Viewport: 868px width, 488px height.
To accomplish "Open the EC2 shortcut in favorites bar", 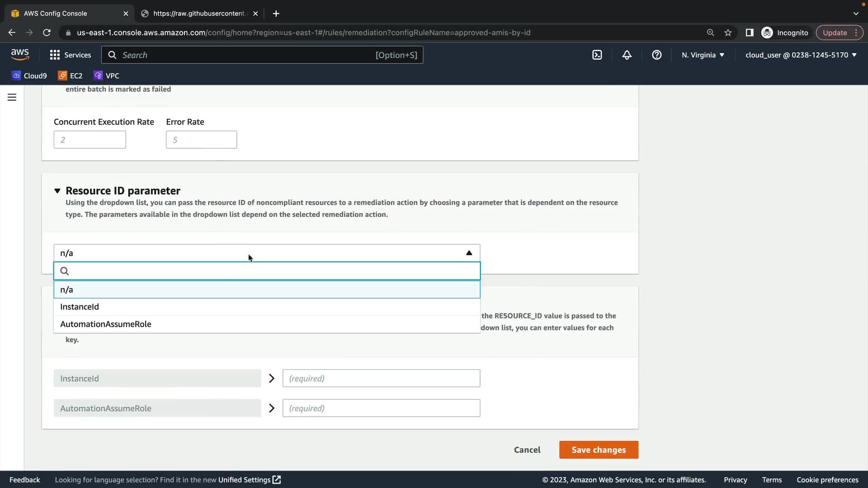I will coord(70,75).
